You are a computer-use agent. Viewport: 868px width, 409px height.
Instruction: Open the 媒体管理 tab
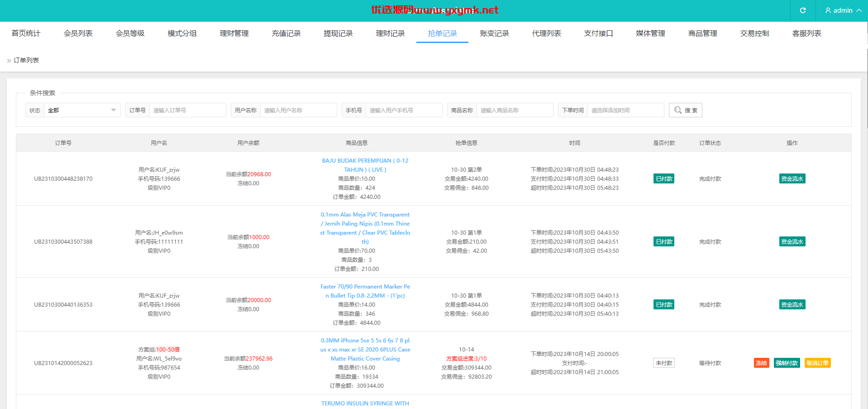650,33
